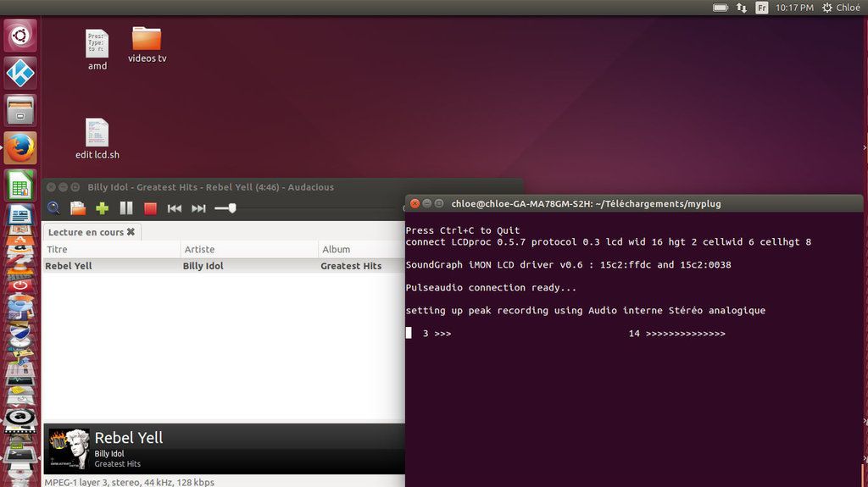The height and width of the screenshot is (487, 868).
Task: Click the Audacious volume slider handle
Action: pos(232,208)
